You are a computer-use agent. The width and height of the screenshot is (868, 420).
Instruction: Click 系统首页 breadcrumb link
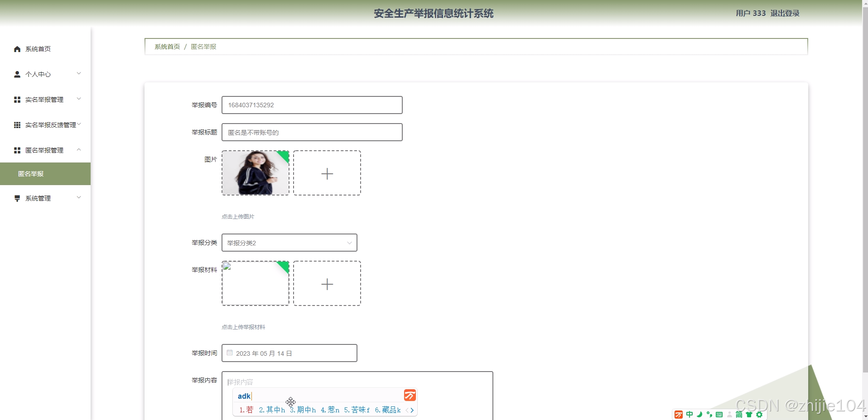167,47
